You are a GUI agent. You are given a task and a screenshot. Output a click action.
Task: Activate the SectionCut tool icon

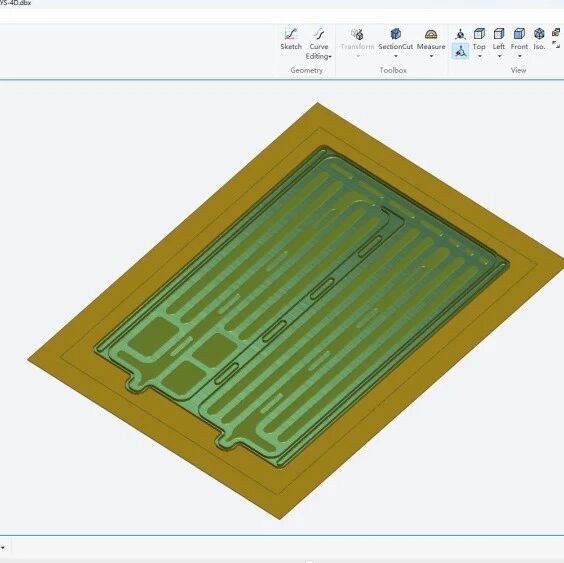click(395, 34)
